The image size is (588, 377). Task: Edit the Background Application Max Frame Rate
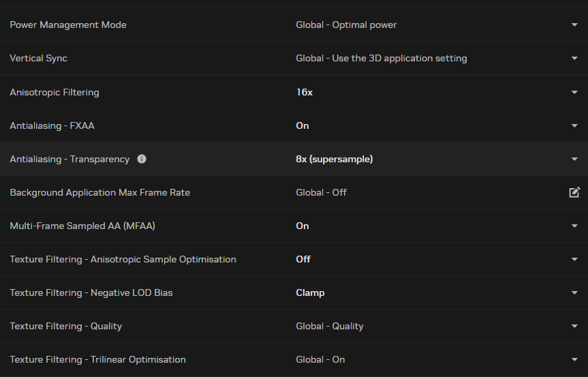coord(574,192)
